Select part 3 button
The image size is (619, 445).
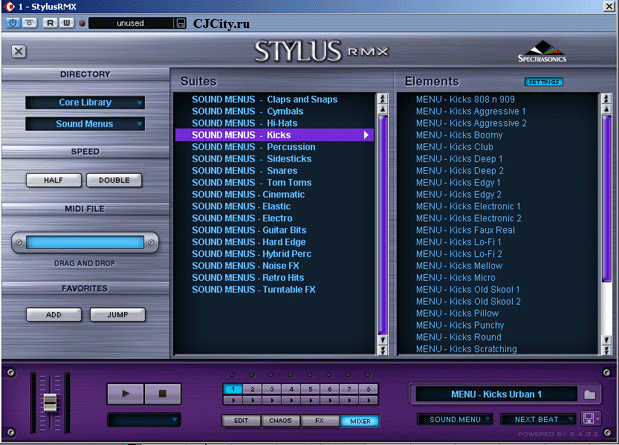pyautogui.click(x=272, y=389)
